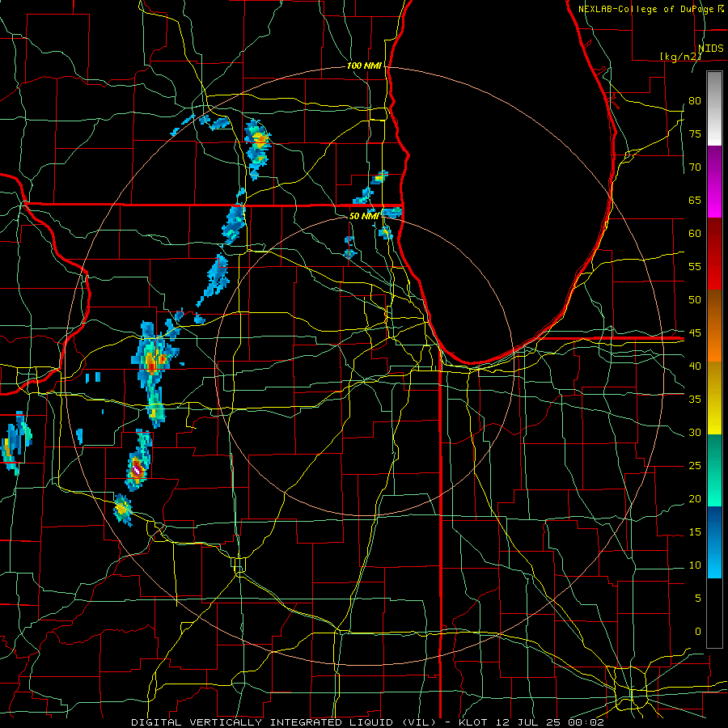Click the [kg/m2] units label

680,57
